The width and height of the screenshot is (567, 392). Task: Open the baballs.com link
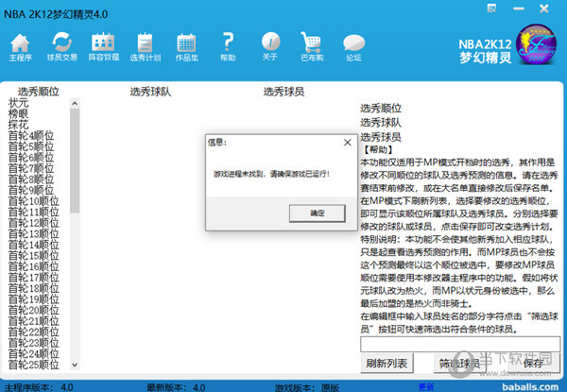tap(530, 387)
